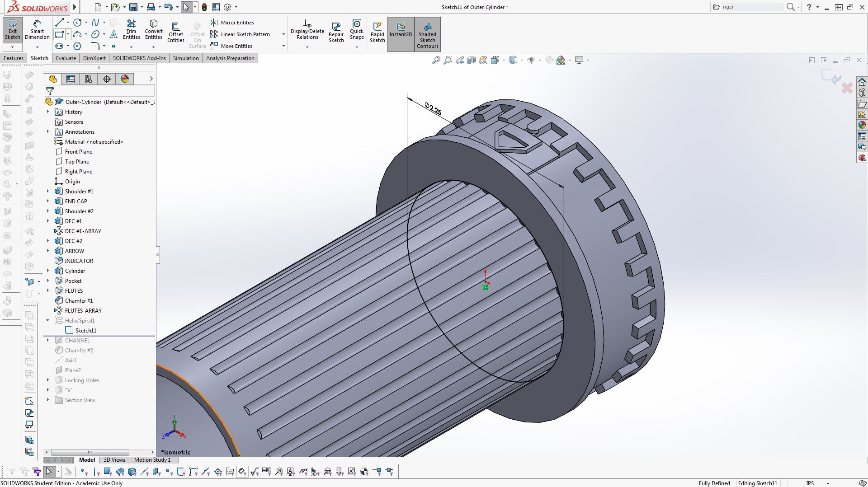
Task: Open the Quick Snaps dropdown arrow
Action: [x=357, y=47]
